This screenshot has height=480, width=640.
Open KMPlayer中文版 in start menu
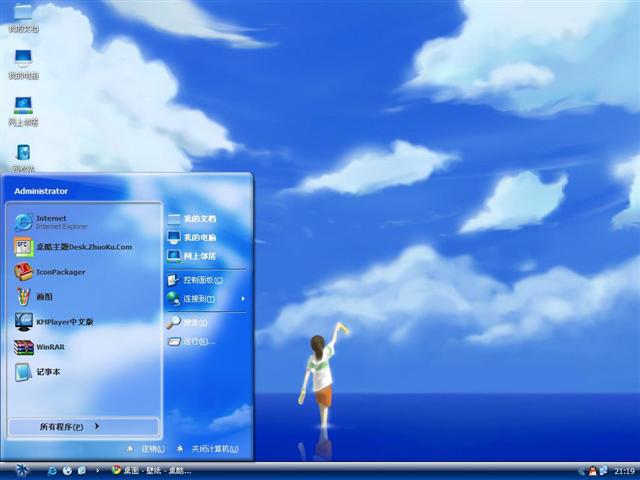coord(54,322)
